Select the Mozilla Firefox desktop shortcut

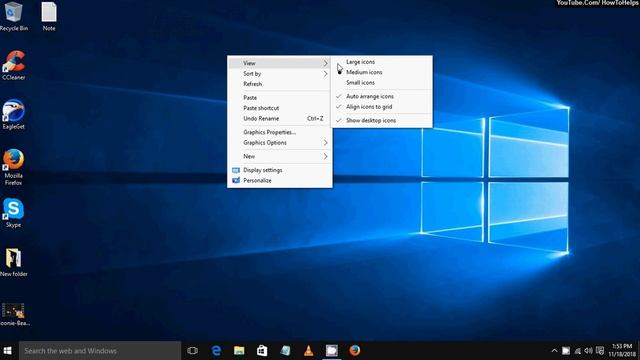point(13,167)
